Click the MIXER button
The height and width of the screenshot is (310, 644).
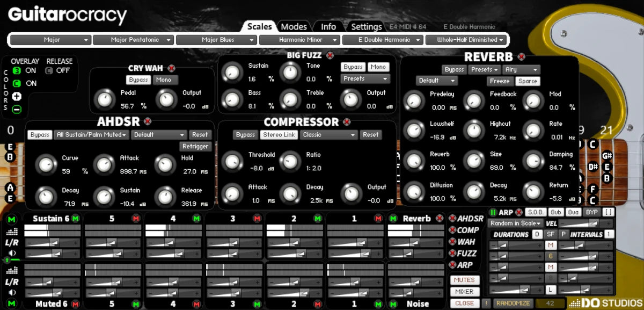coord(464,292)
